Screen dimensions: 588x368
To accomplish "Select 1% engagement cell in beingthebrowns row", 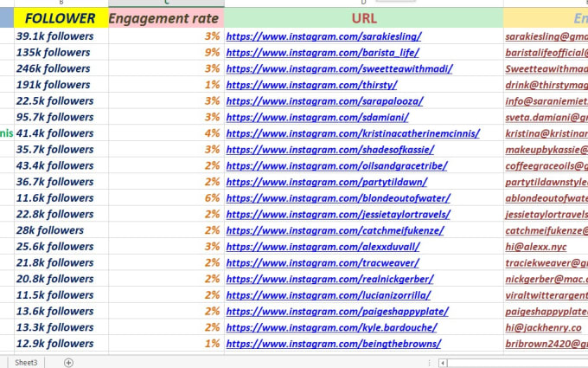I will coord(167,343).
